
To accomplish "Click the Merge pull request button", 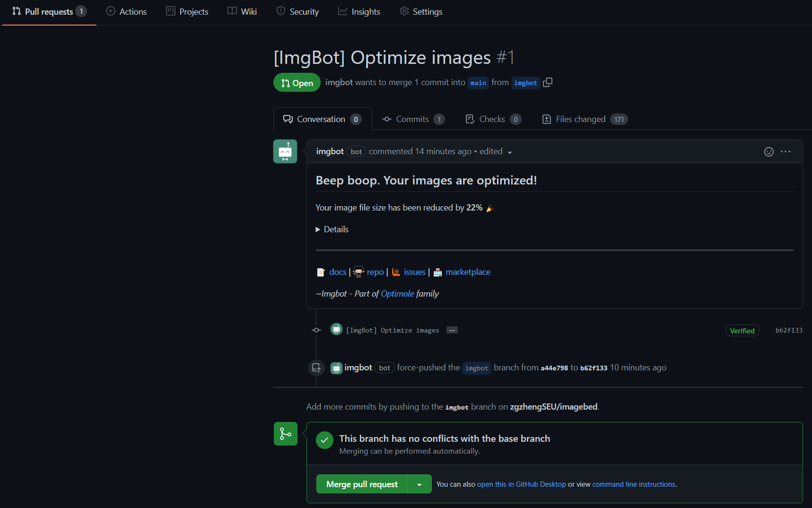I will 362,484.
